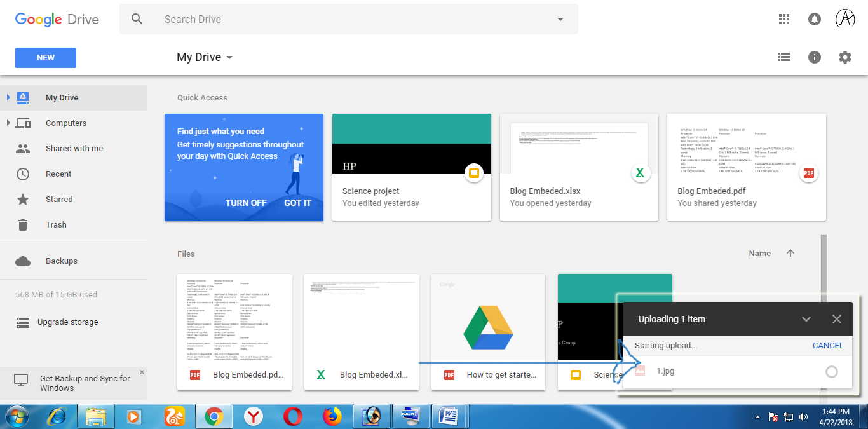Viewport: 868px width, 429px height.
Task: Open the search options dropdown arrow
Action: coord(560,19)
